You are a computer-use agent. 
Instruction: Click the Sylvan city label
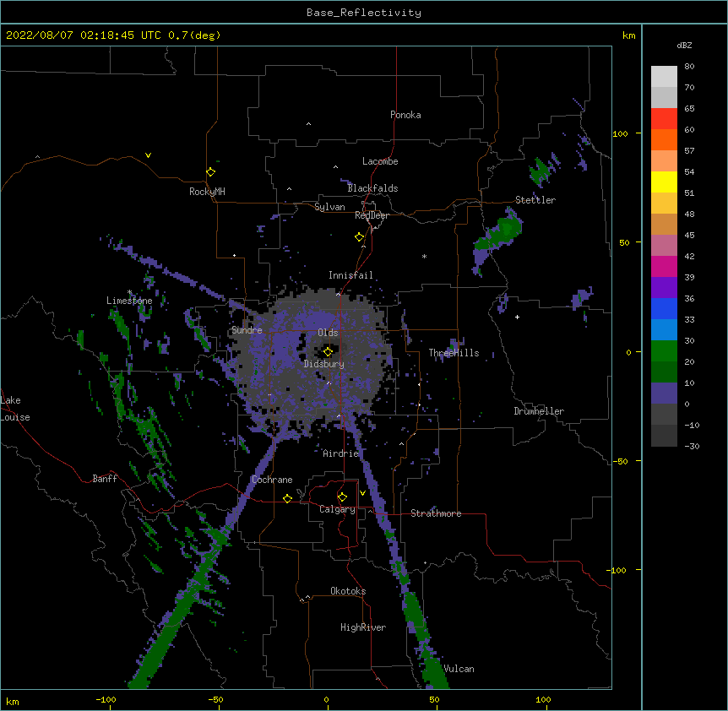pyautogui.click(x=329, y=207)
